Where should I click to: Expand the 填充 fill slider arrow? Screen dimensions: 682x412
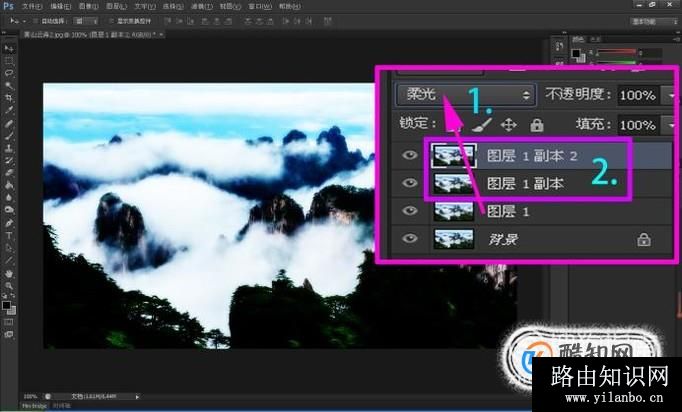pyautogui.click(x=671, y=125)
